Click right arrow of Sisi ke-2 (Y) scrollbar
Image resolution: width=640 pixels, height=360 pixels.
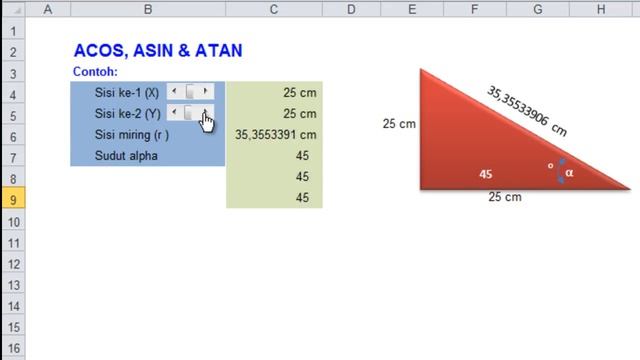[x=206, y=112]
